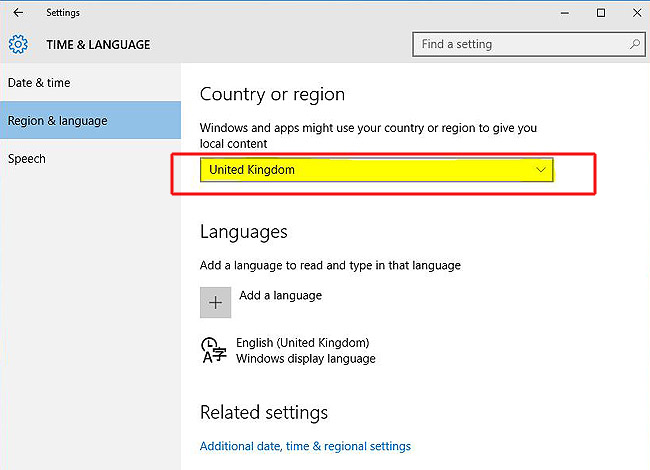Click the Related settings heading
Screen dimensions: 650x470
(263, 412)
